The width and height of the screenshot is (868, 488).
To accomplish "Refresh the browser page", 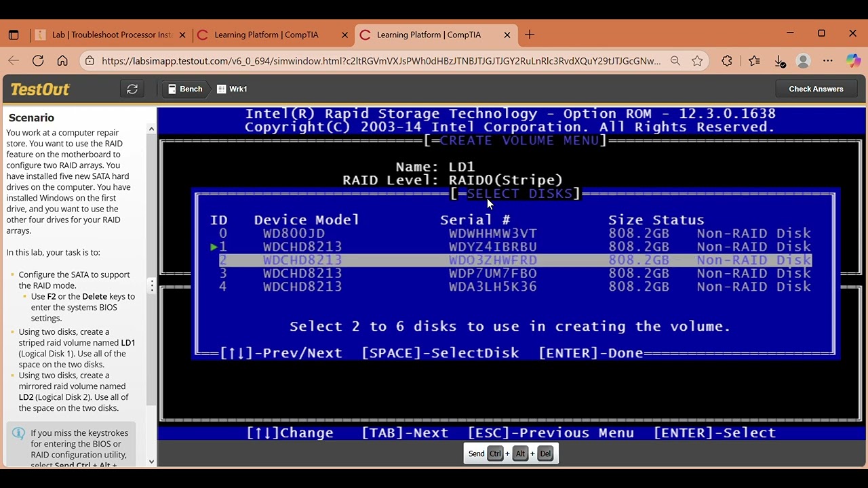I will [x=38, y=61].
